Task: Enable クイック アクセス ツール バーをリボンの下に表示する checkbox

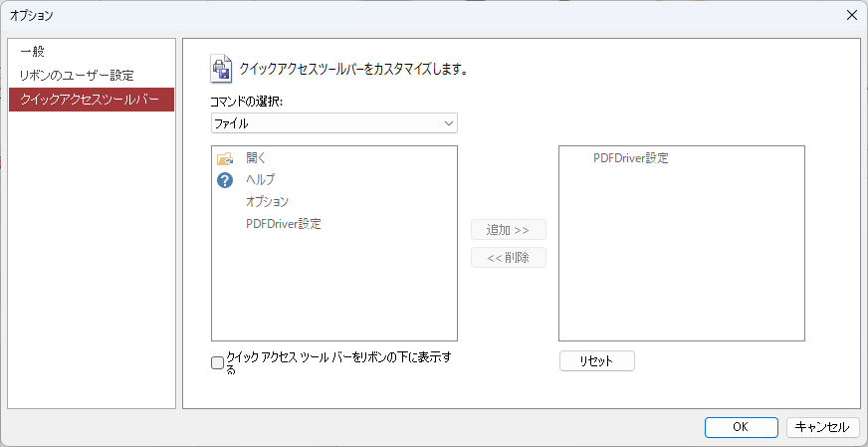Action: coord(218,363)
